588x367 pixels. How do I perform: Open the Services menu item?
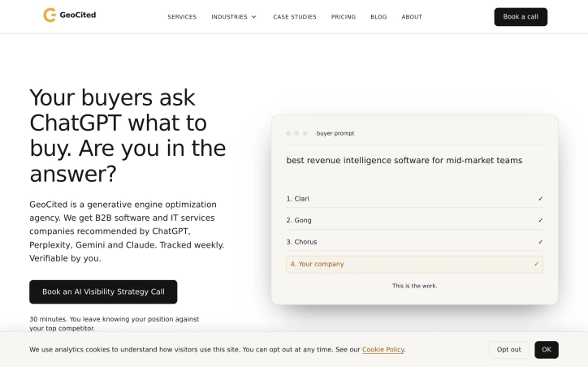(182, 17)
